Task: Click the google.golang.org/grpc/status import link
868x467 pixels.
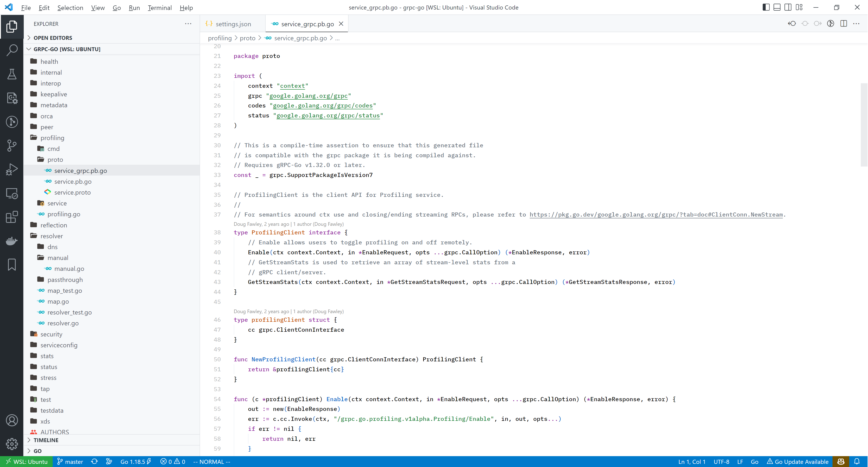Action: [328, 116]
